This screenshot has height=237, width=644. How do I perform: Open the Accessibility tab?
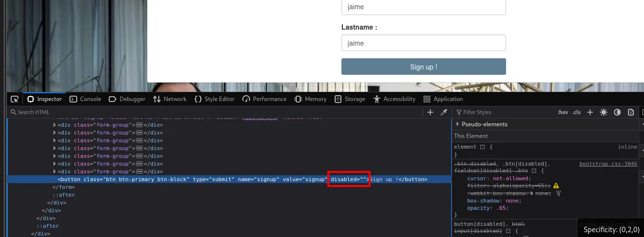[394, 99]
